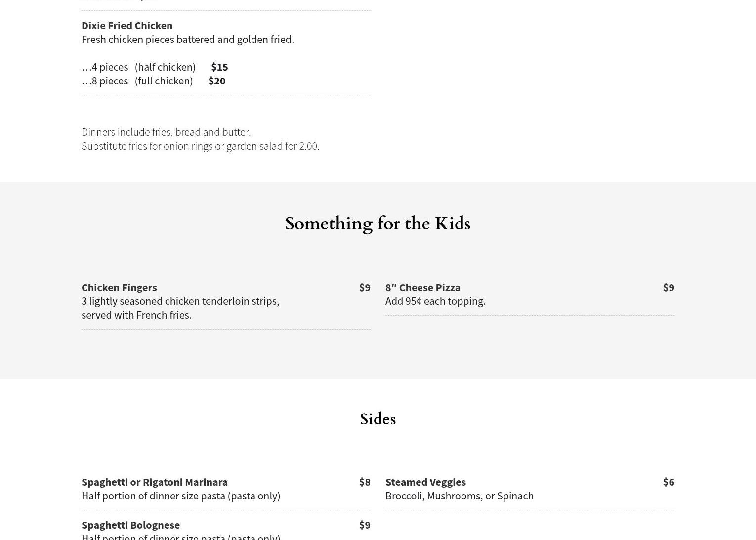756x540 pixels.
Task: Click the Cheese Pizza $9 price
Action: (668, 287)
